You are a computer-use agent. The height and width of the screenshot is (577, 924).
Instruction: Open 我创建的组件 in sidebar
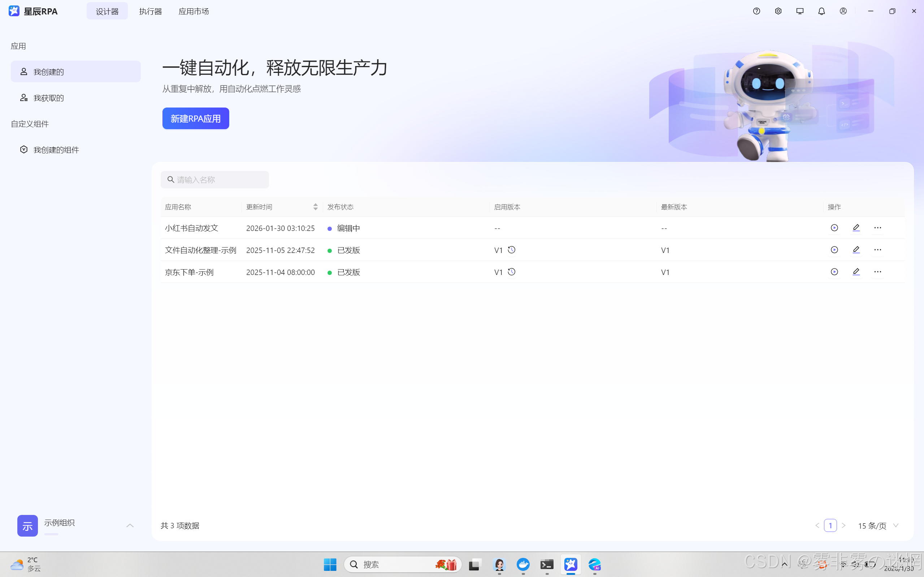75,150
